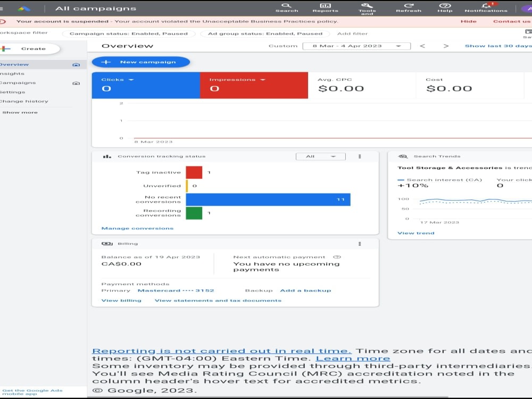
Task: Click the New campaign button
Action: click(x=141, y=62)
